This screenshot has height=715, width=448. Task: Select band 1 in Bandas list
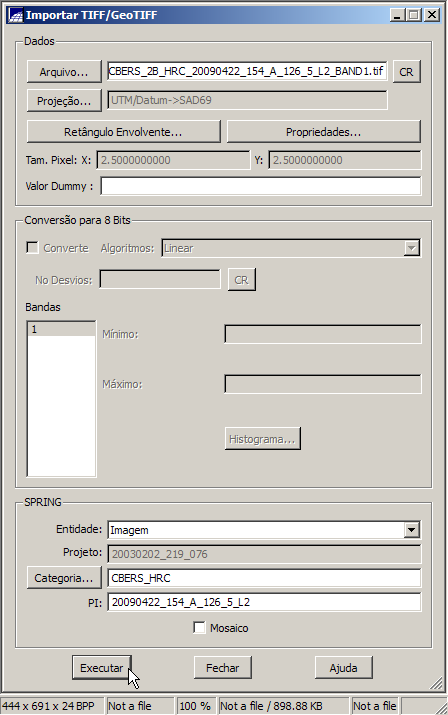(x=61, y=329)
